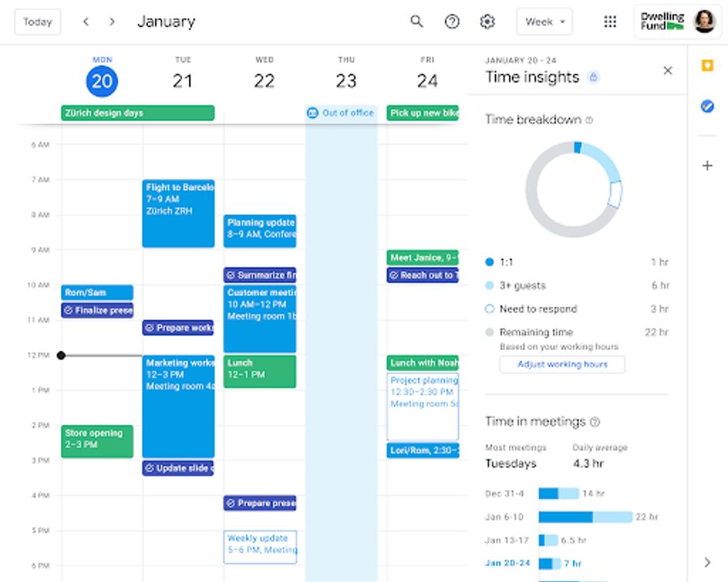
Task: Open Google Keep from side panel
Action: tap(707, 66)
